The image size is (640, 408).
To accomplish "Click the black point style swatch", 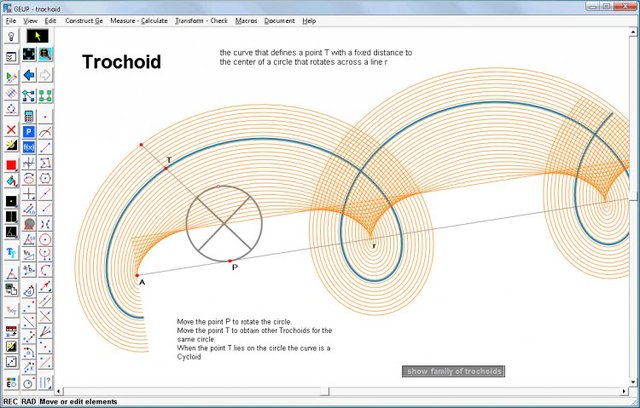I will (x=11, y=201).
